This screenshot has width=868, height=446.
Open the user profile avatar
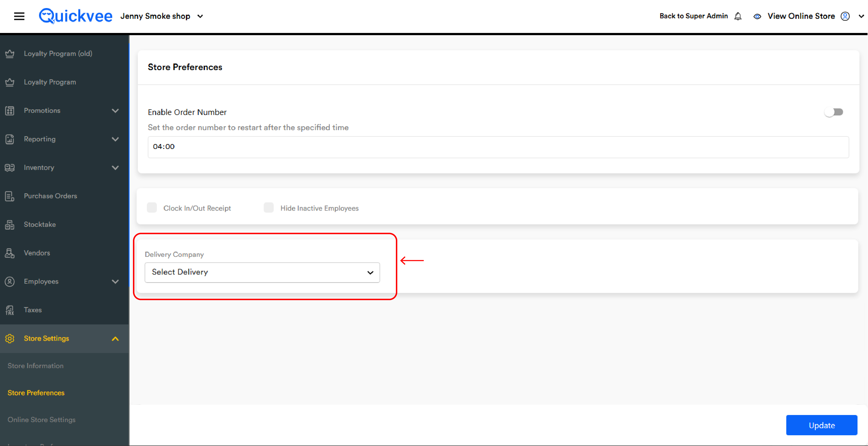(845, 16)
